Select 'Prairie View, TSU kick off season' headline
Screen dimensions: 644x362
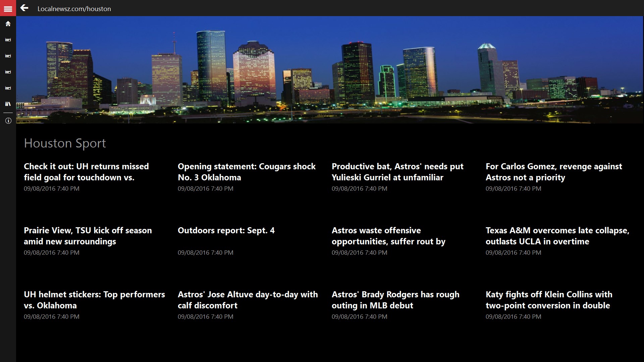click(x=88, y=236)
